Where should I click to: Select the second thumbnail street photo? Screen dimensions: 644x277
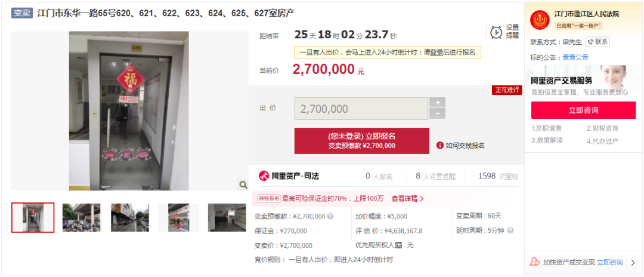[x=81, y=218]
